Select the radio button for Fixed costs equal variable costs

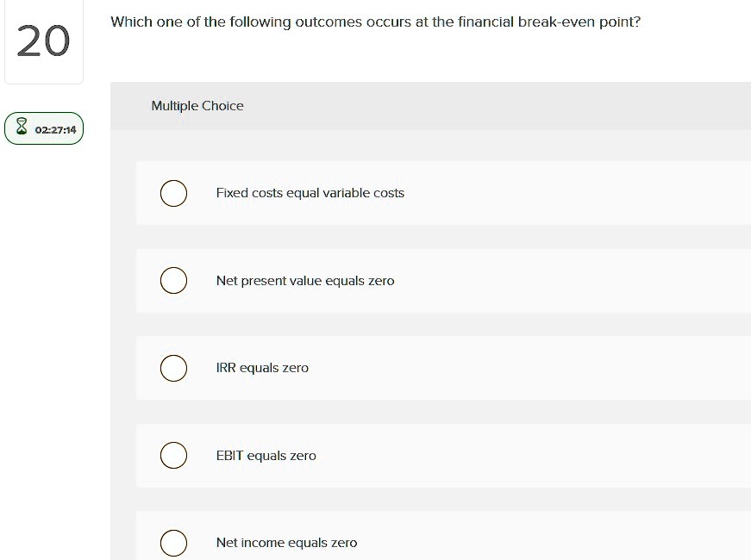pos(173,193)
